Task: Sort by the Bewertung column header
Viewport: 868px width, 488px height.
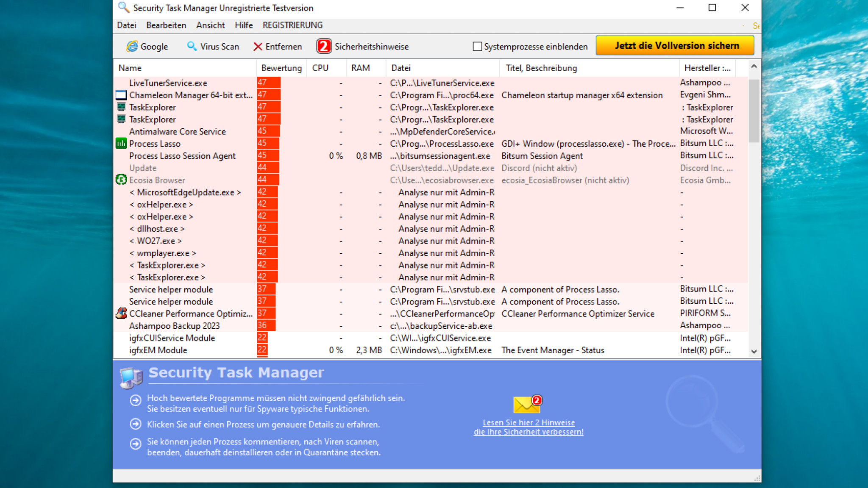Action: click(281, 68)
